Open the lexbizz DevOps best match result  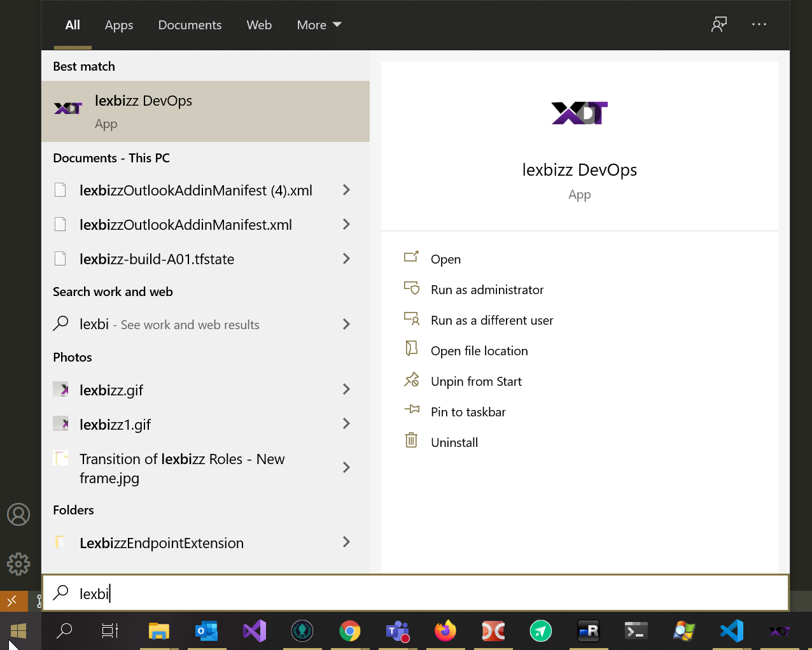(x=206, y=111)
